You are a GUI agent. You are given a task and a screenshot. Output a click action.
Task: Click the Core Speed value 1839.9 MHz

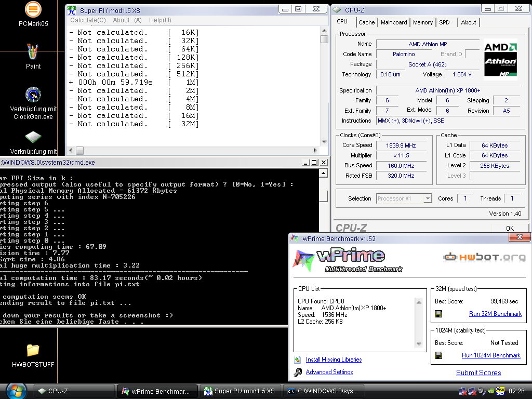401,145
